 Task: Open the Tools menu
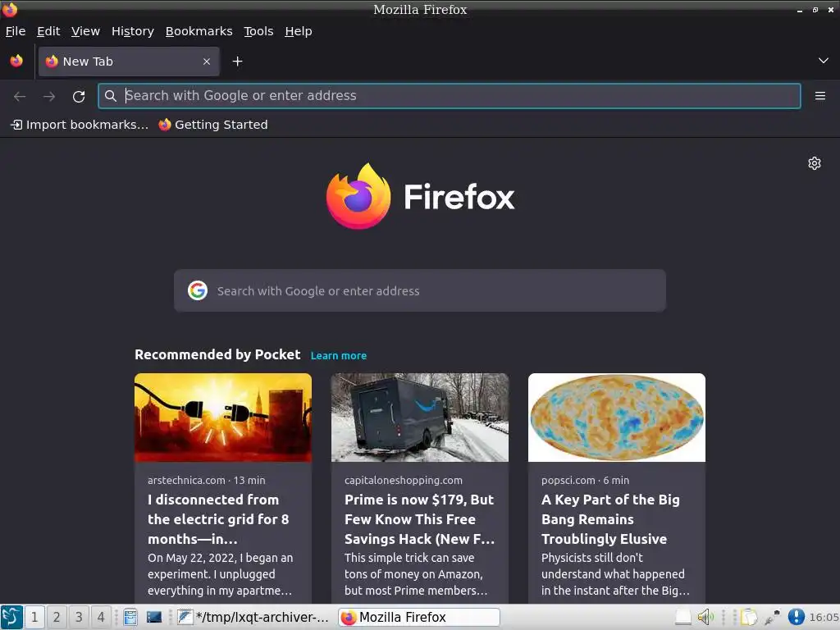coord(258,31)
